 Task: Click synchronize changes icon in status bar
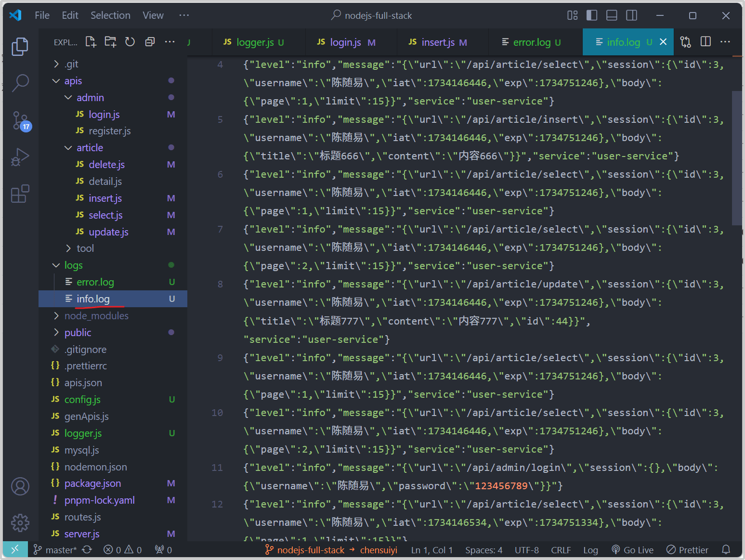(x=87, y=549)
